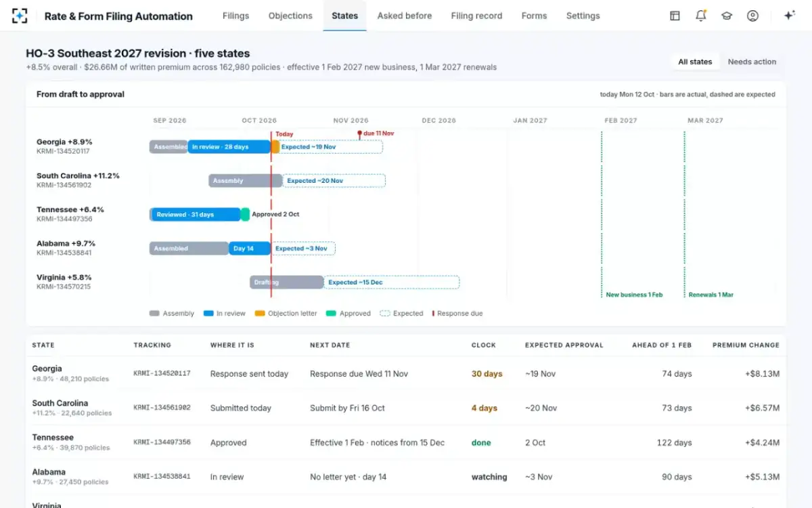Viewport: 812px width, 508px height.
Task: Click Alabama's Expected ~3 Nov bar
Action: tap(303, 249)
